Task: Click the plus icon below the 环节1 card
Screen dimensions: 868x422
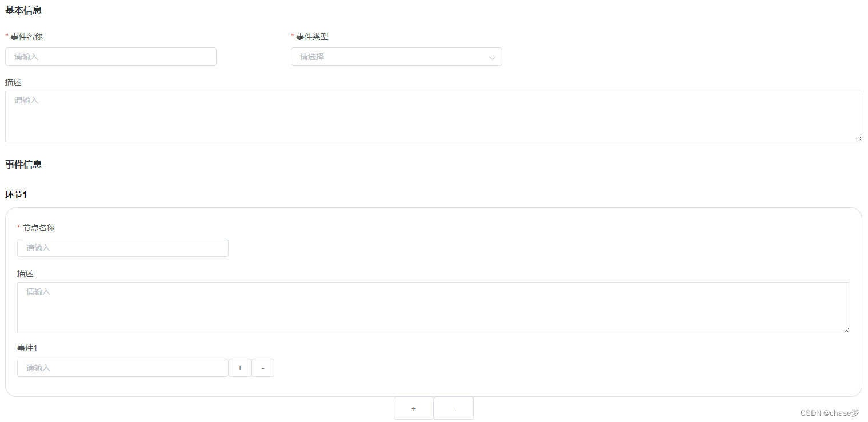Action: tap(413, 408)
